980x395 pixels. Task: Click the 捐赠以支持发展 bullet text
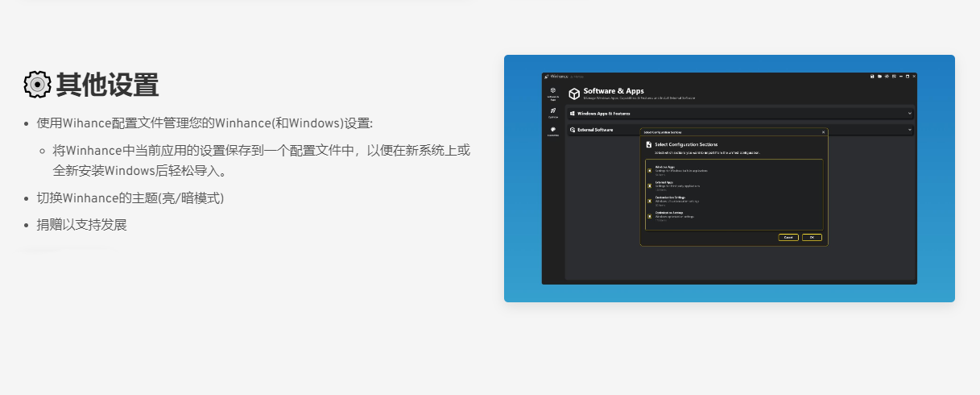pos(81,225)
